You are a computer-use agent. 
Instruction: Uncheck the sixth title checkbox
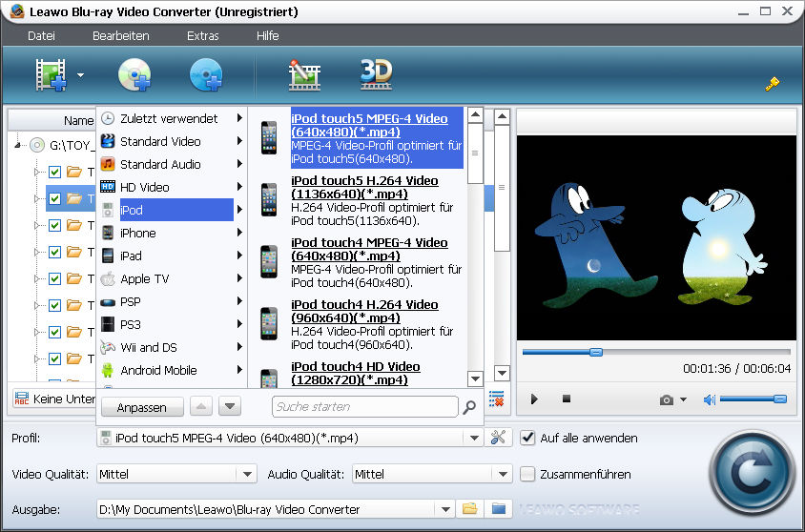54,305
